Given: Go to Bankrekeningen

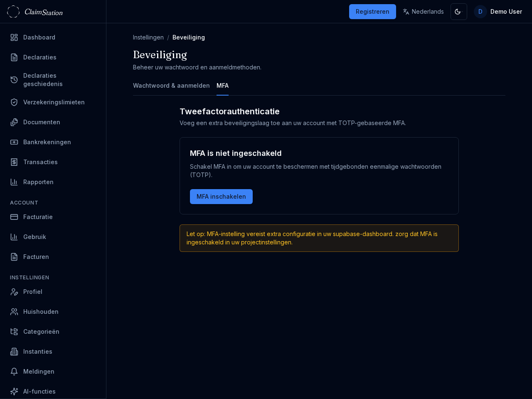Looking at the screenshot, I should [x=53, y=142].
